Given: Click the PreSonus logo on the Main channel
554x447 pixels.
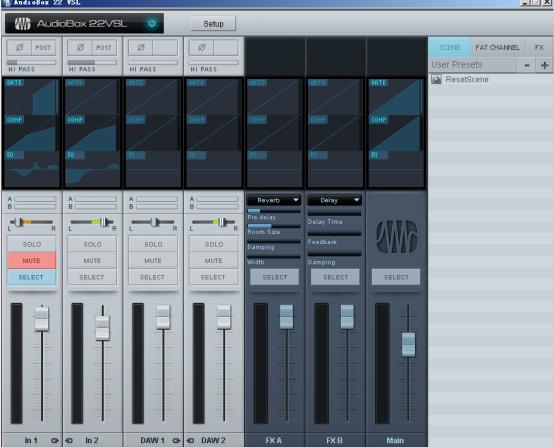Looking at the screenshot, I should [396, 236].
